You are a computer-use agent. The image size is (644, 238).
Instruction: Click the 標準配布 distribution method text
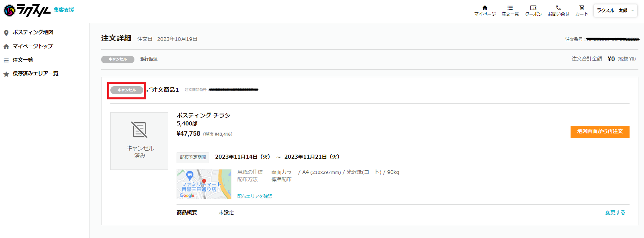[x=281, y=180]
